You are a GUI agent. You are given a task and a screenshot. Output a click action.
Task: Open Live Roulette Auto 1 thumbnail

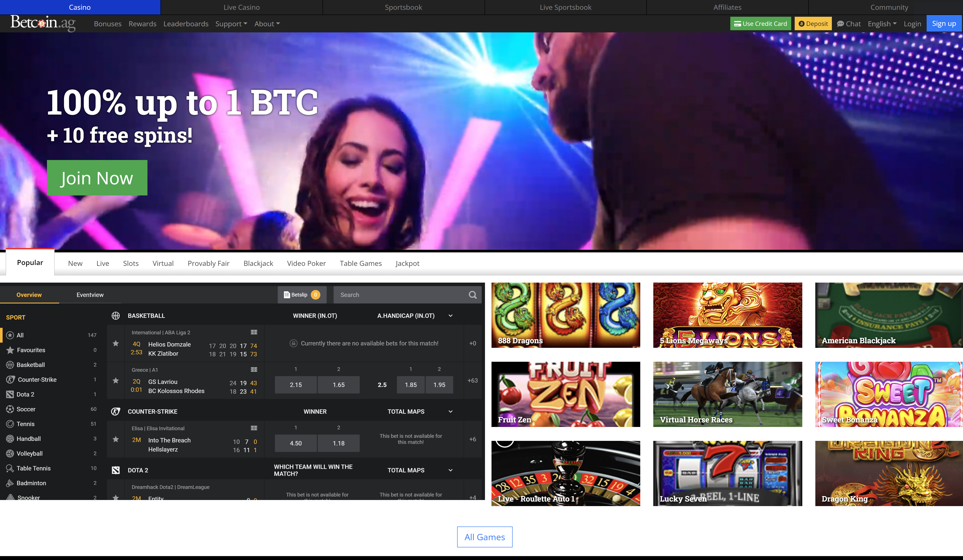pyautogui.click(x=566, y=473)
